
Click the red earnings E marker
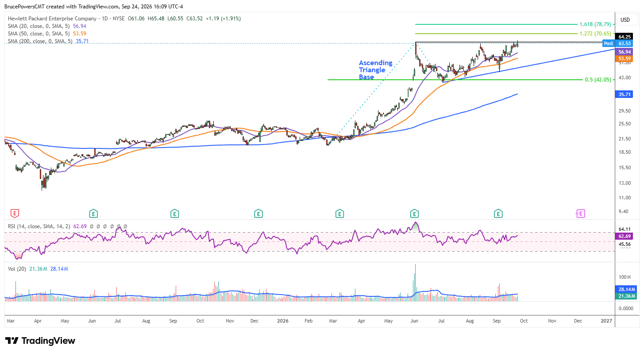pos(15,214)
